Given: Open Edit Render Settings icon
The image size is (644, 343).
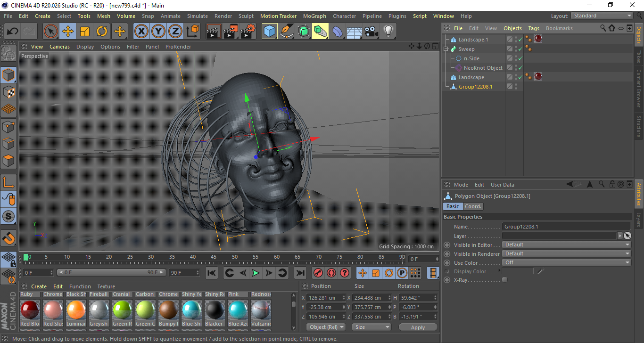Looking at the screenshot, I should tap(248, 32).
